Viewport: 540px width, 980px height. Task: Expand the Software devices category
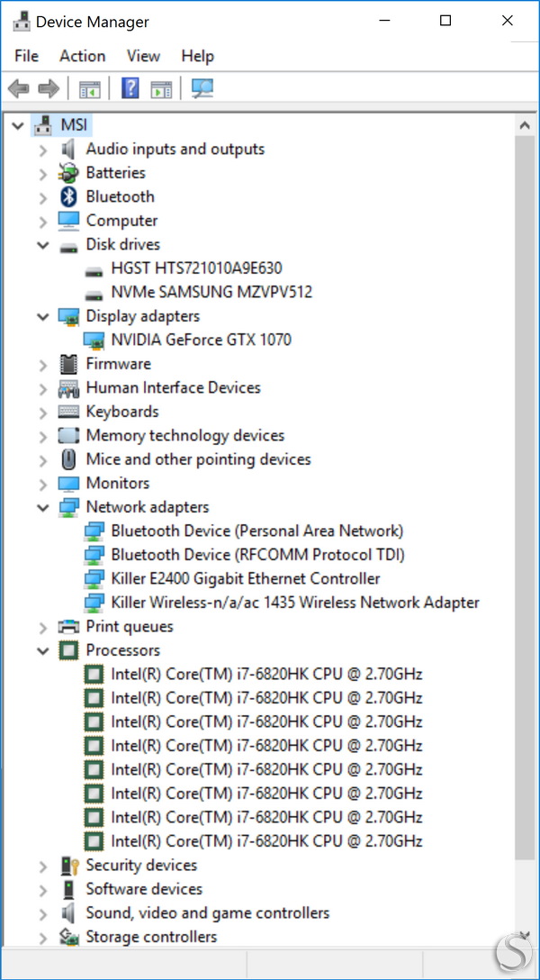coord(42,890)
